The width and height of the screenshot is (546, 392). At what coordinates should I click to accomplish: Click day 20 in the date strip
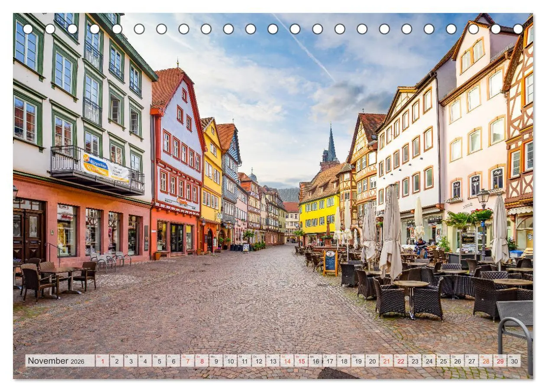click(372, 361)
